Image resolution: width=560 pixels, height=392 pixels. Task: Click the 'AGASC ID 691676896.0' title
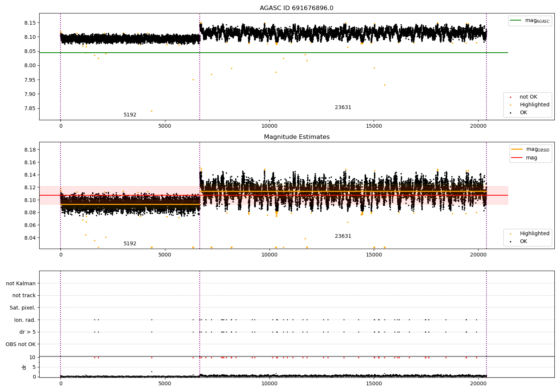297,8
